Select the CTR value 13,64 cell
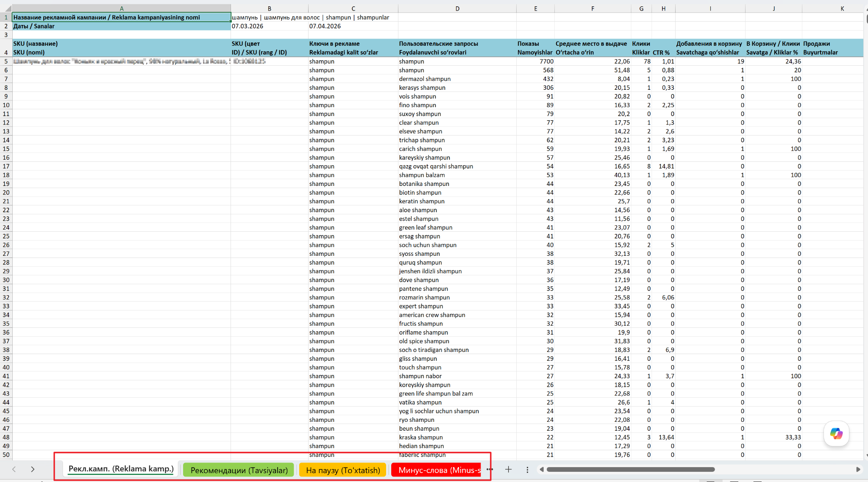Image resolution: width=868 pixels, height=482 pixels. pos(663,437)
